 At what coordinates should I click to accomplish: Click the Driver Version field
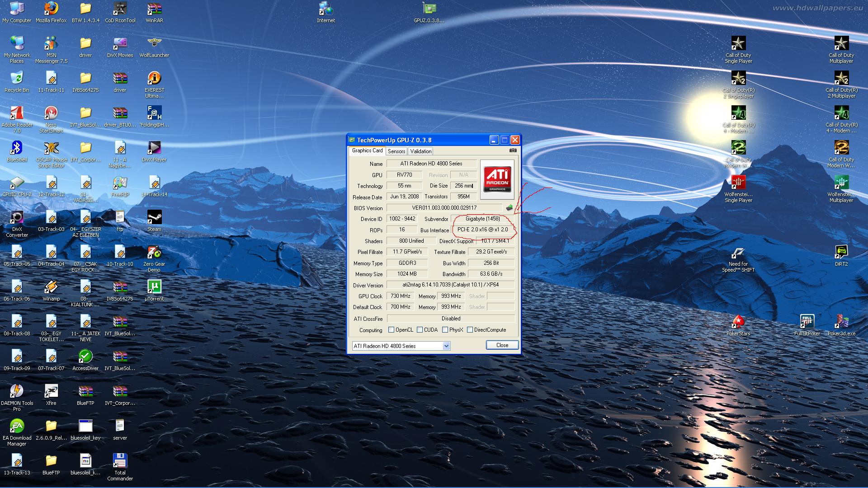point(451,285)
